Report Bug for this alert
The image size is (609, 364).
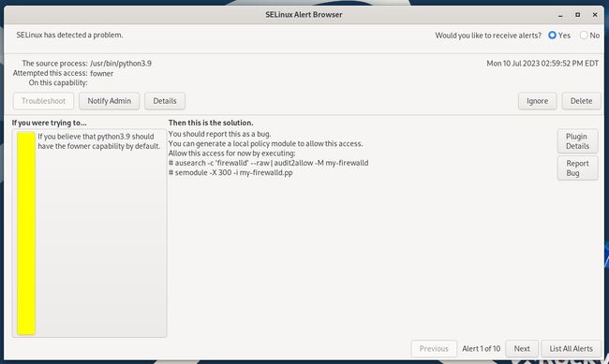click(577, 168)
